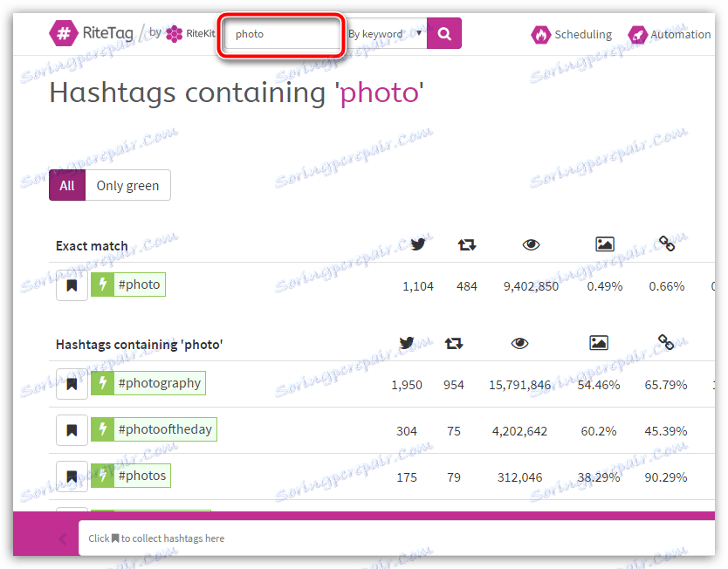
Task: Open the RiteKit link in header
Action: [191, 33]
